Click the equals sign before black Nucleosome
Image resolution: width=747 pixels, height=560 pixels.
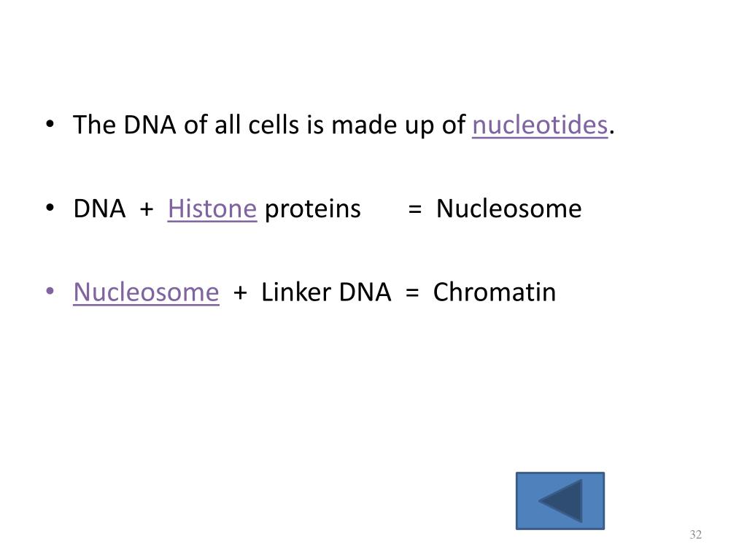pos(415,209)
